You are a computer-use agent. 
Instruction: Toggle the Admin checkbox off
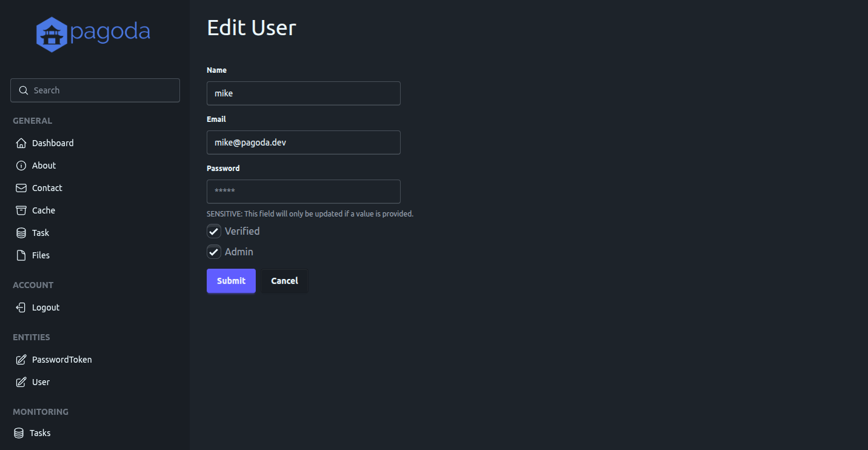[214, 252]
